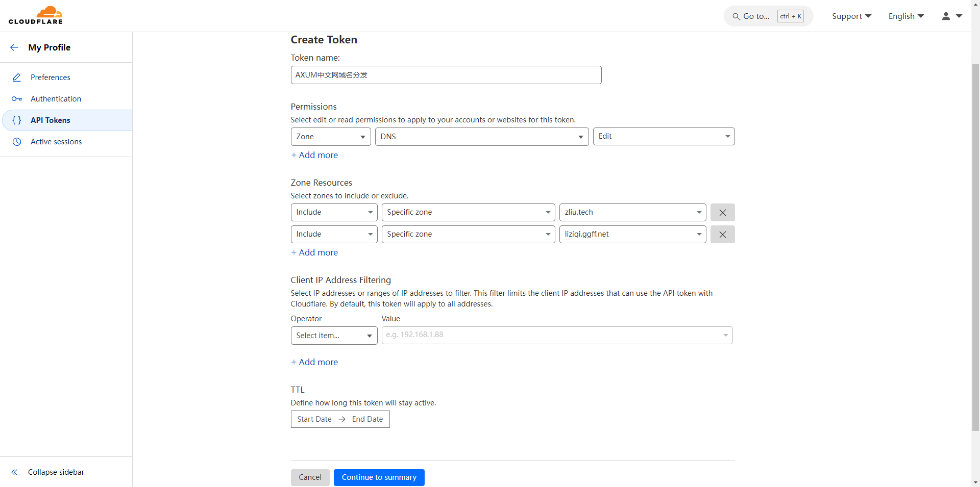Open the TTL Start Date picker
The height and width of the screenshot is (487, 980).
coord(314,419)
